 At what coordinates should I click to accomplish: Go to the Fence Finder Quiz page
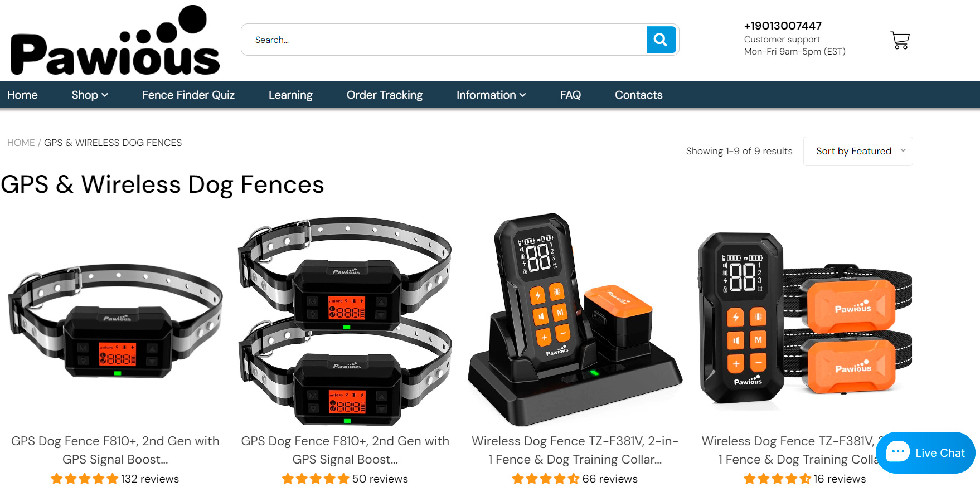point(188,95)
